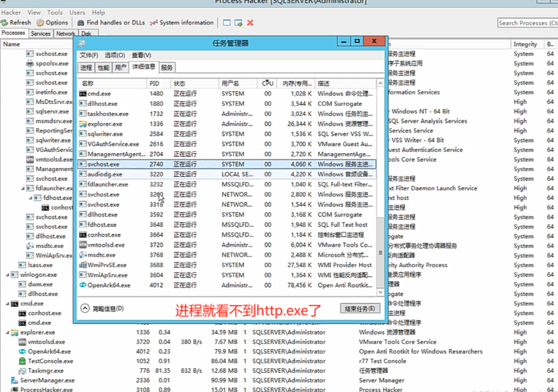Sort by 内存 column header
The image size is (558, 392).
295,84
